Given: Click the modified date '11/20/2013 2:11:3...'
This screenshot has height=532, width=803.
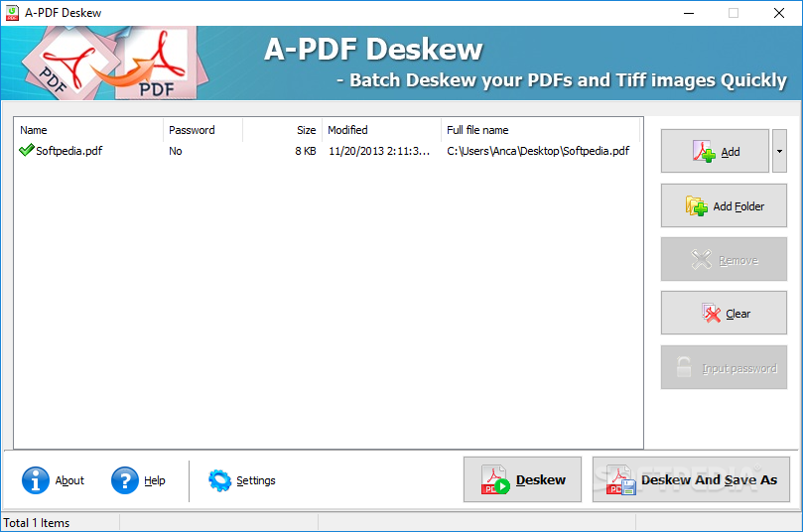Looking at the screenshot, I should pyautogui.click(x=379, y=151).
